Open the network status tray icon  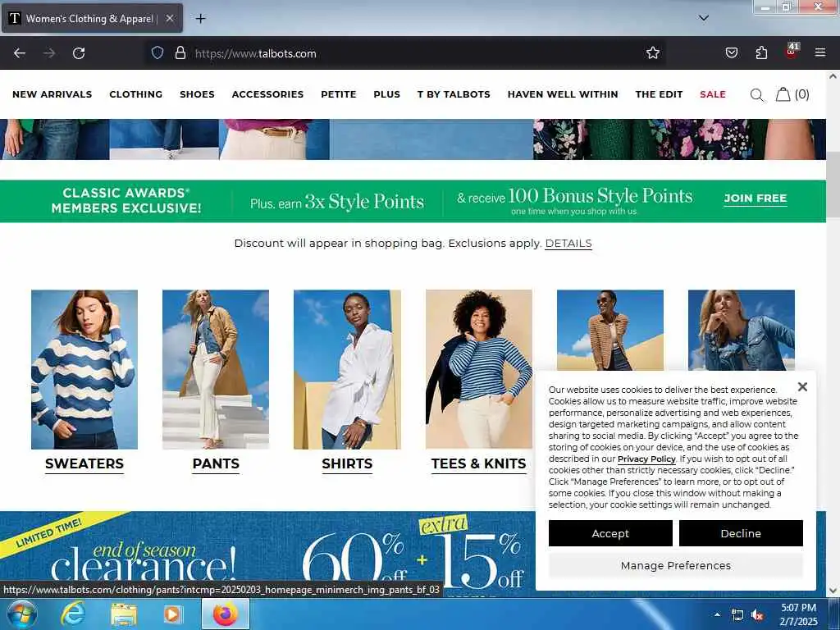coord(737,615)
